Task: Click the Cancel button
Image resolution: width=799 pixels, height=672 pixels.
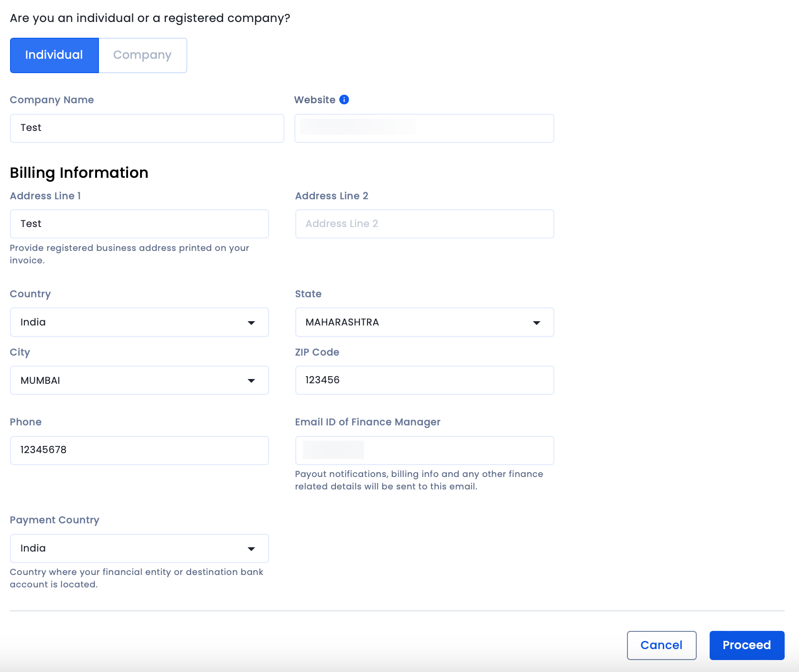Action: [662, 645]
